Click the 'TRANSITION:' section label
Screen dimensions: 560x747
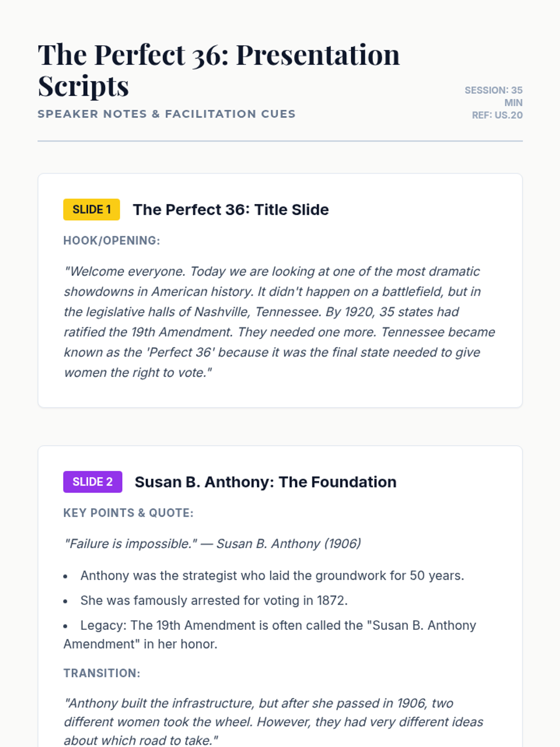(102, 673)
